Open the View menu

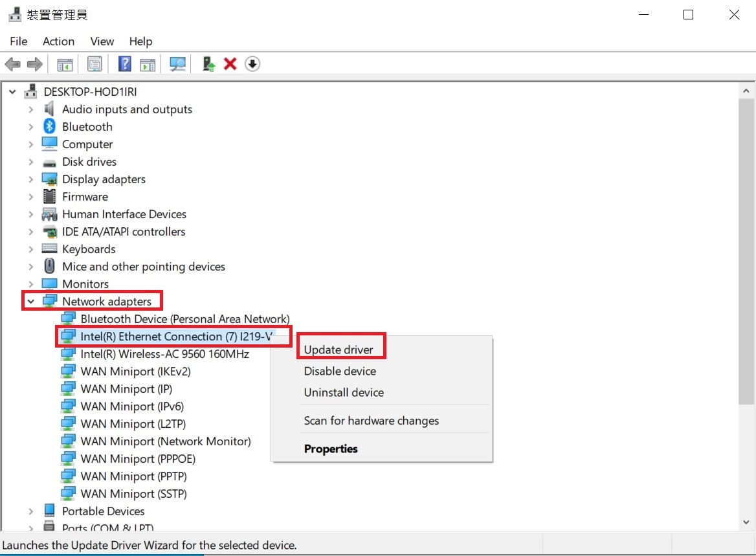point(102,41)
